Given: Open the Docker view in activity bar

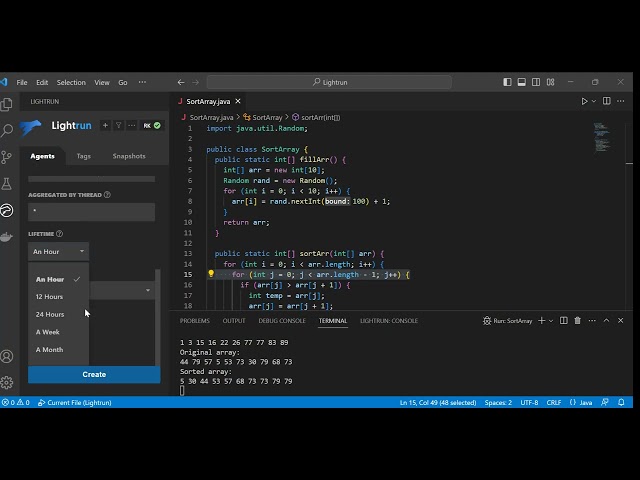Looking at the screenshot, I should [x=7, y=237].
